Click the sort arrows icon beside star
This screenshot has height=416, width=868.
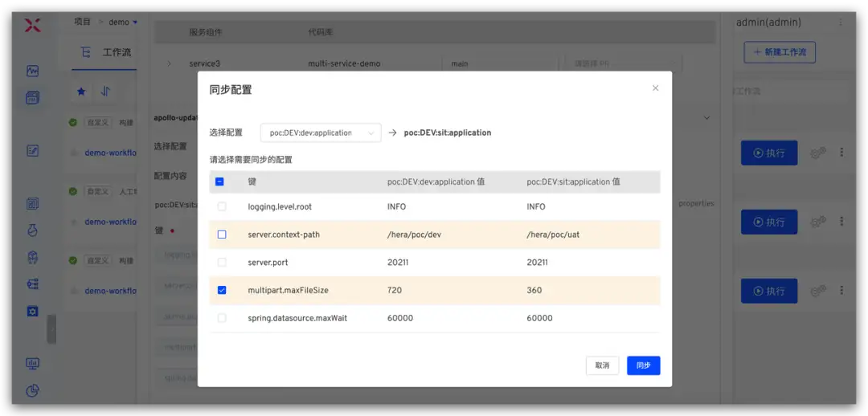click(105, 92)
